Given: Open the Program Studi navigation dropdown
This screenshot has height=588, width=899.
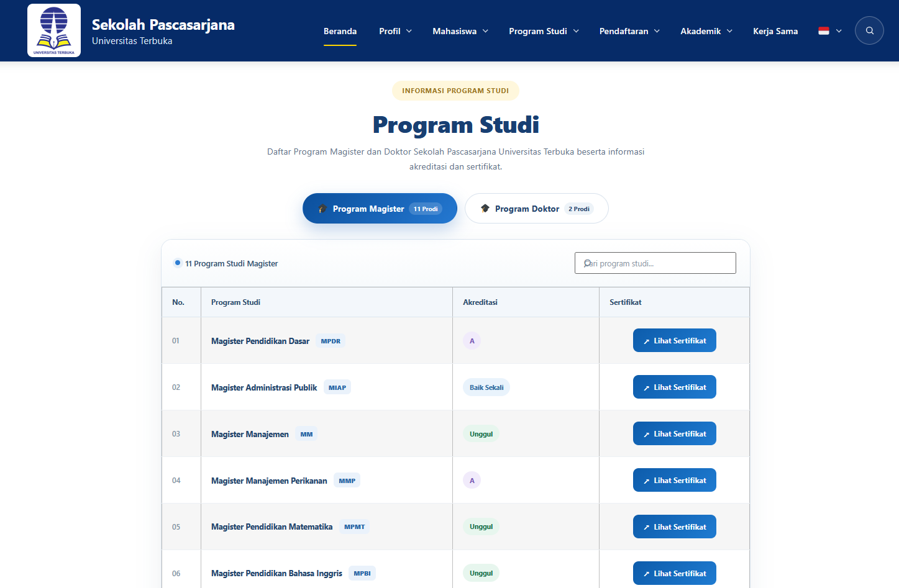Looking at the screenshot, I should pyautogui.click(x=544, y=31).
